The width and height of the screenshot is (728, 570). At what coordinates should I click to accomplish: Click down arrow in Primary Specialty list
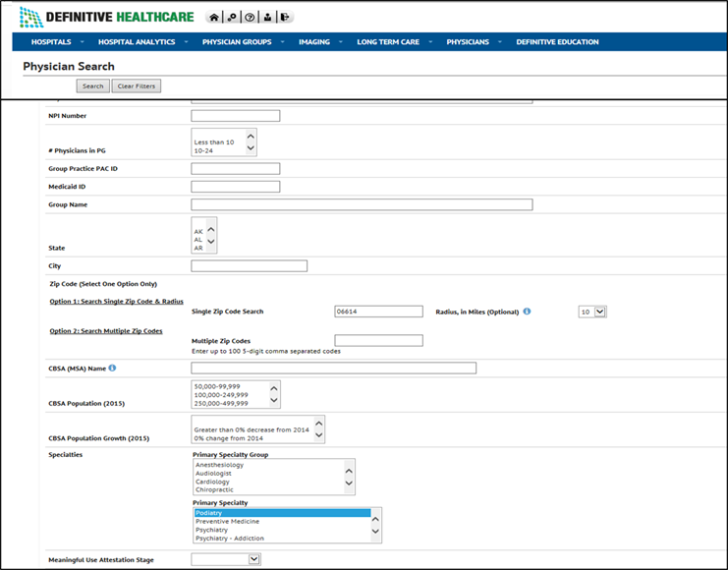point(375,531)
